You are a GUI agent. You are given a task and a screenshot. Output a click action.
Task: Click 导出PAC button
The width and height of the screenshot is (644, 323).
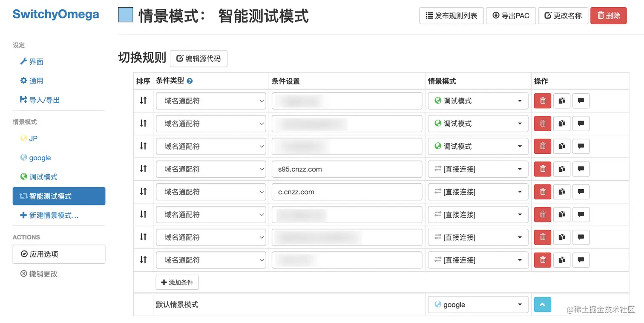point(511,16)
